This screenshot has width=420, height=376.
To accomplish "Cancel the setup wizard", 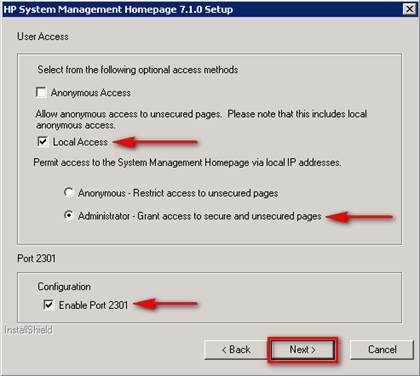I will [382, 350].
